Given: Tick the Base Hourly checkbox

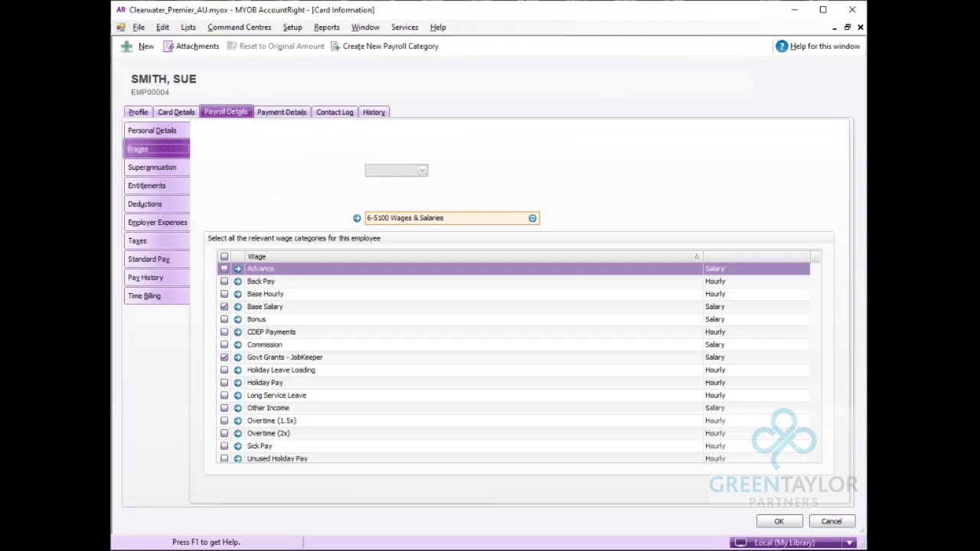Looking at the screenshot, I should [224, 294].
